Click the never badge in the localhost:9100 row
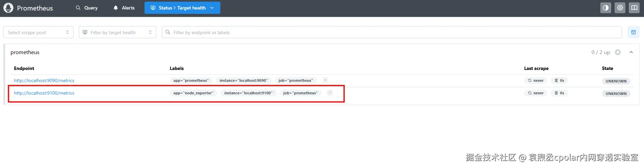This screenshot has width=644, height=168. pyautogui.click(x=536, y=93)
